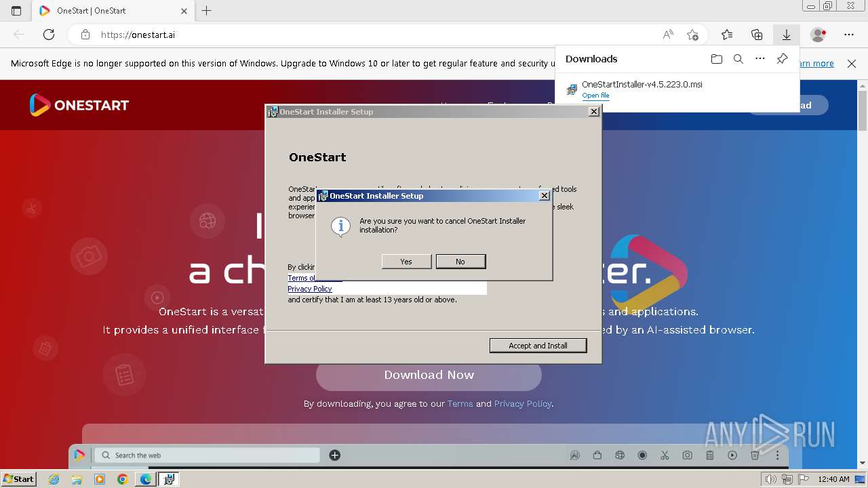
Task: Switch to Edge in taskbar
Action: [x=145, y=479]
